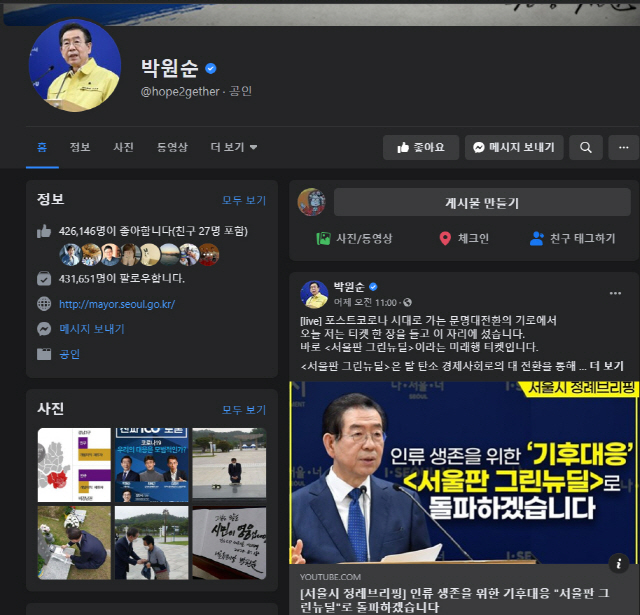Click the post options ellipsis icon
This screenshot has height=615, width=640.
(615, 293)
